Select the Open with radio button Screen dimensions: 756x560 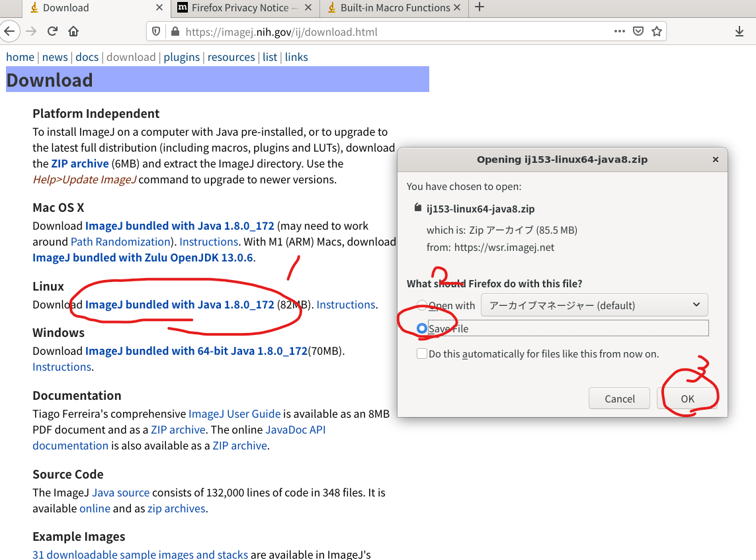422,305
